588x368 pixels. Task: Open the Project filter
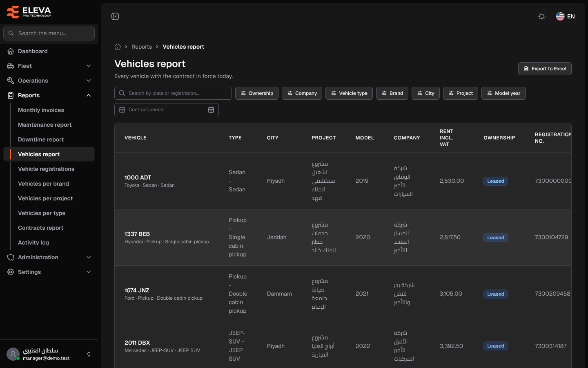click(x=461, y=93)
